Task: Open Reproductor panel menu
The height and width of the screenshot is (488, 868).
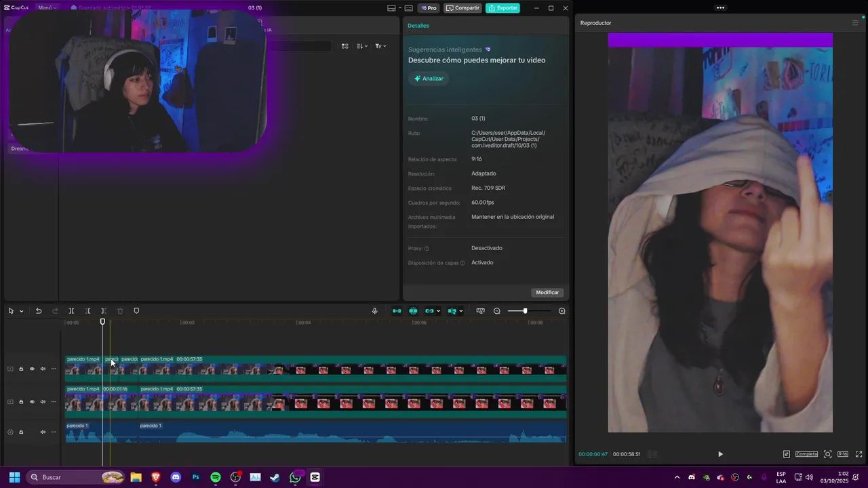Action: point(855,23)
